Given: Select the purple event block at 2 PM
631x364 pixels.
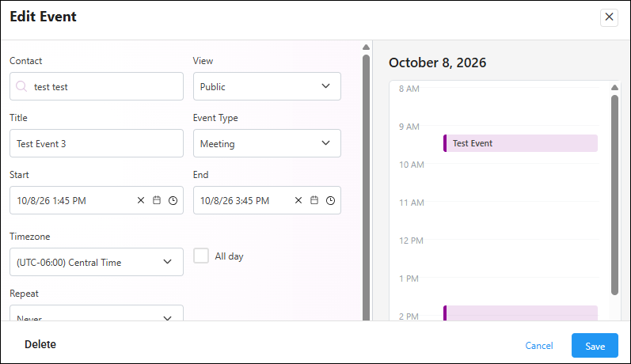Looking at the screenshot, I should [x=520, y=313].
